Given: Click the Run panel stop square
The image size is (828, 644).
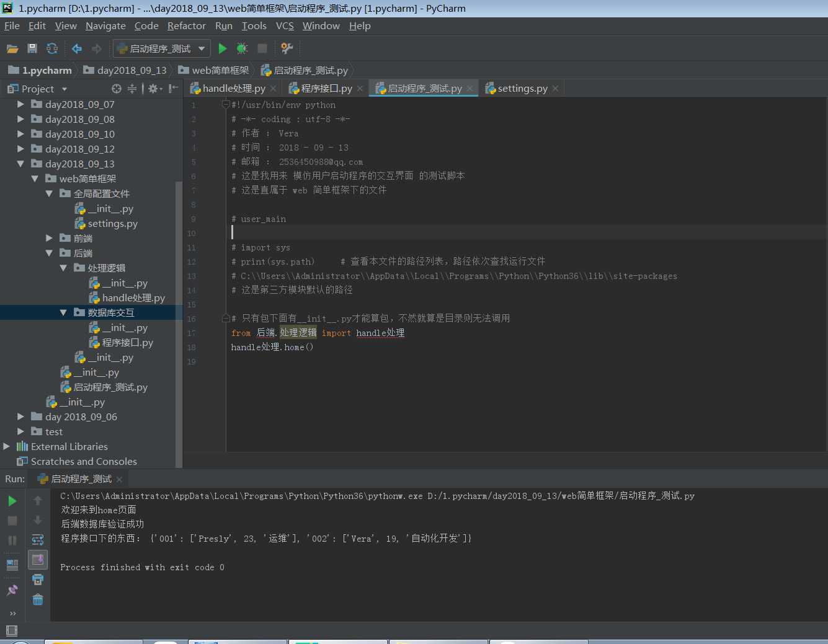Looking at the screenshot, I should pos(12,521).
